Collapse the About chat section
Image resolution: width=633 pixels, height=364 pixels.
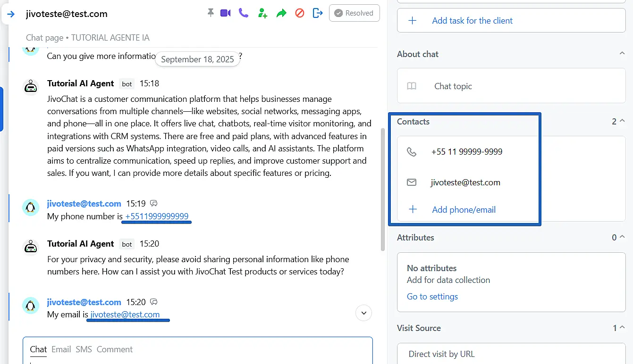click(622, 54)
